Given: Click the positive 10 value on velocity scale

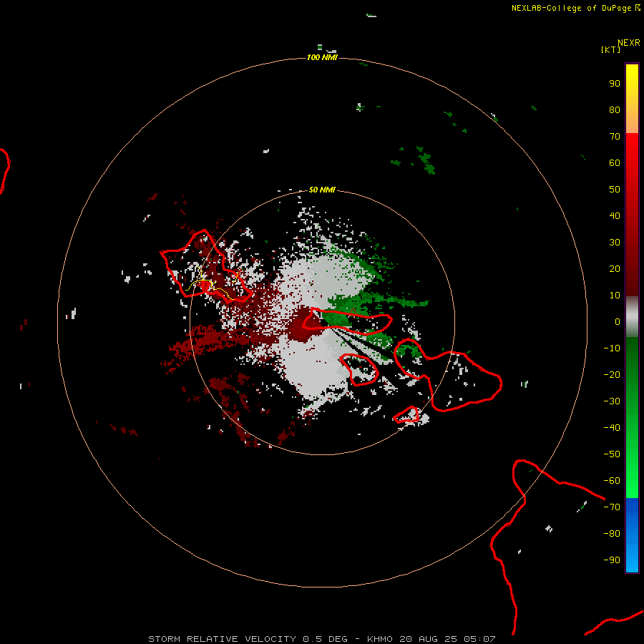Looking at the screenshot, I should coord(615,296).
